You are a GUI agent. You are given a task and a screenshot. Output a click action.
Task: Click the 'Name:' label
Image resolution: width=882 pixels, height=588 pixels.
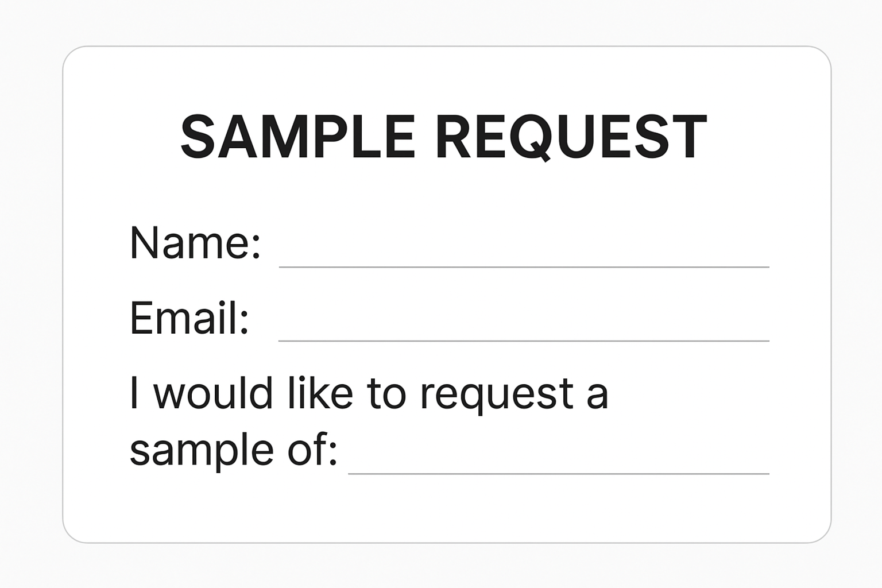(x=195, y=243)
